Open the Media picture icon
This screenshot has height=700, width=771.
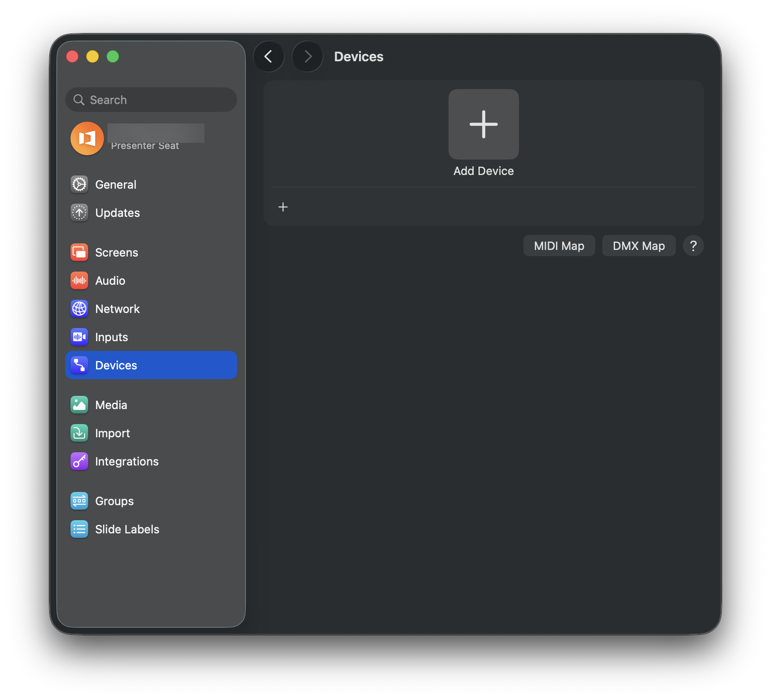pyautogui.click(x=79, y=405)
